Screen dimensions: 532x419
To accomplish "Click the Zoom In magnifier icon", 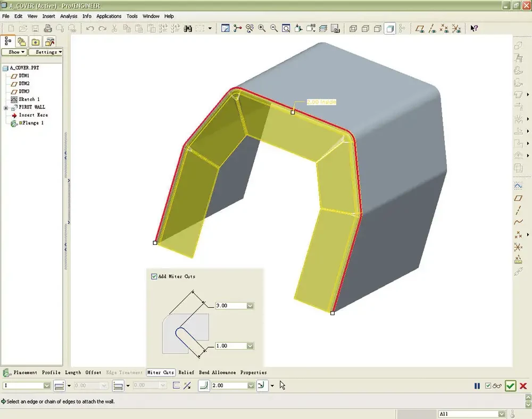I will click(262, 29).
